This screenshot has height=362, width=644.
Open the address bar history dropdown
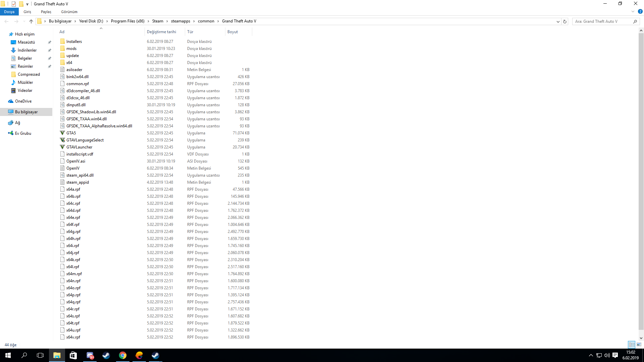(558, 21)
